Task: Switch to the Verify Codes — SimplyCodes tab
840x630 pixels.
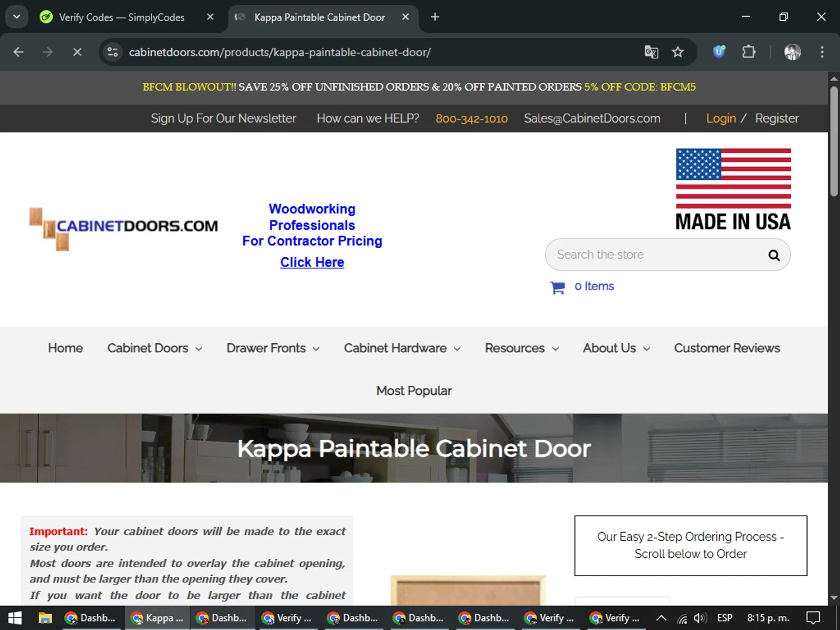Action: coord(122,17)
